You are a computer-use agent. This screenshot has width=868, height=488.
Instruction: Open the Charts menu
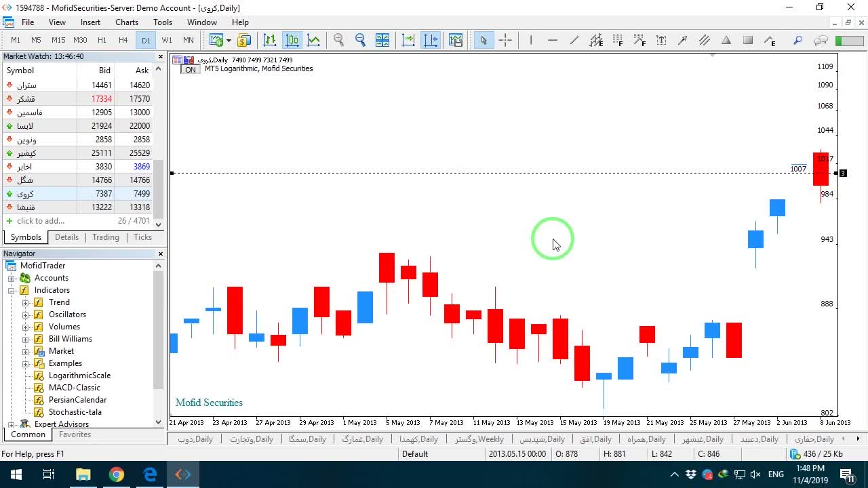point(127,22)
